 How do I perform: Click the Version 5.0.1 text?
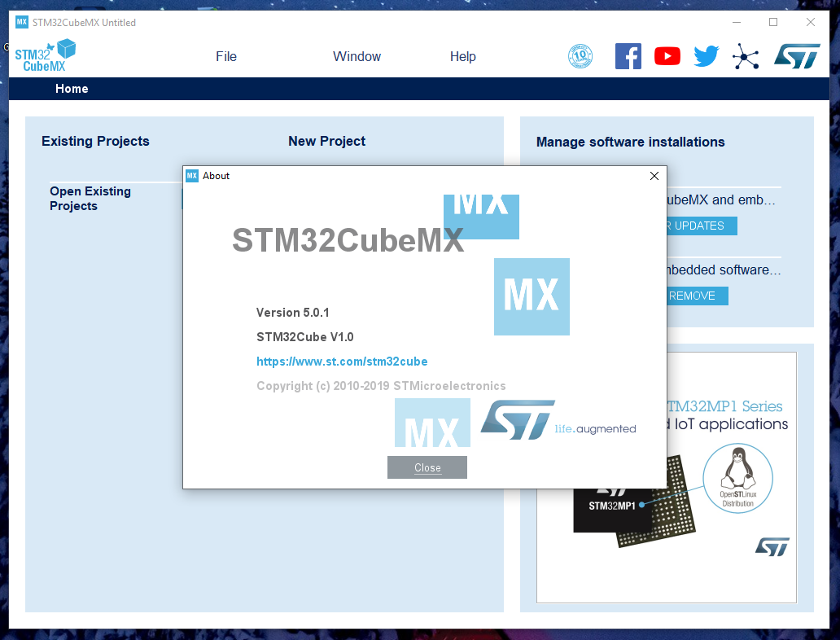[292, 313]
